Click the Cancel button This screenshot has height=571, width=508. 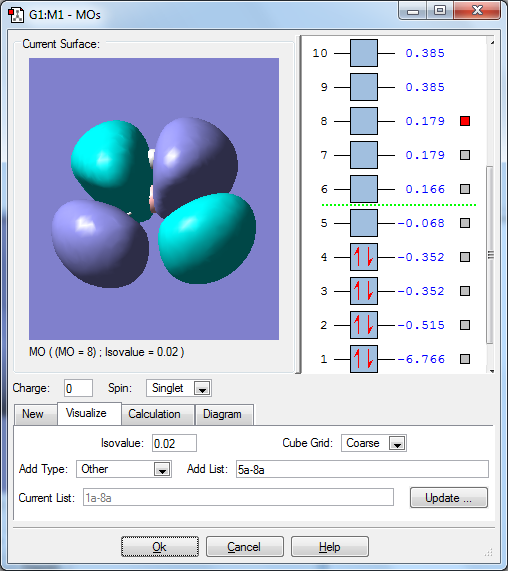click(x=244, y=547)
